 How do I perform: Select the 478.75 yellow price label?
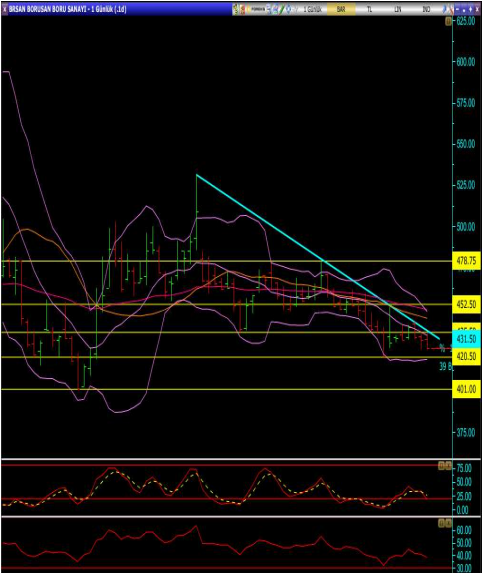pos(466,261)
